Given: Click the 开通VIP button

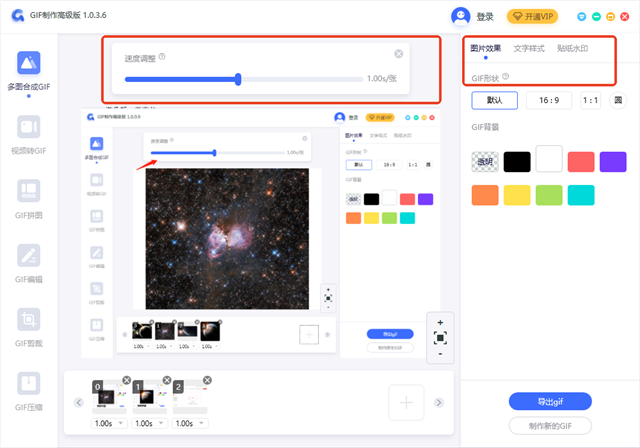Looking at the screenshot, I should [x=533, y=16].
